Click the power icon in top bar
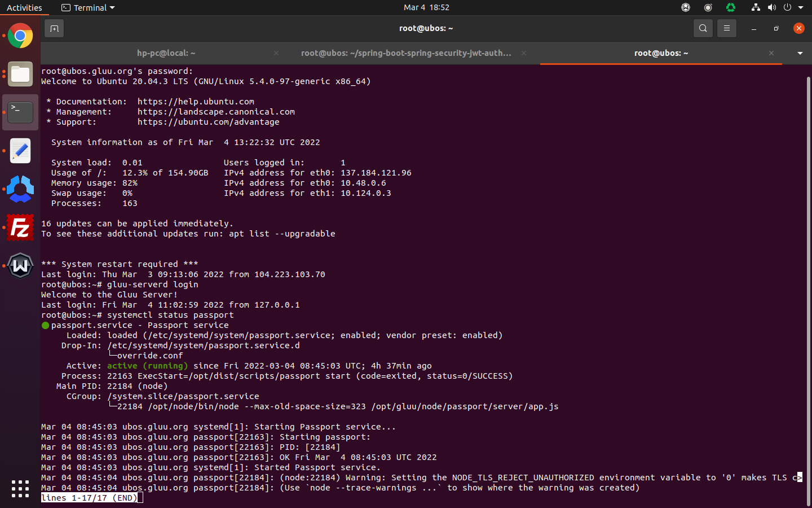Screen dimensions: 812x508 pos(788,7)
